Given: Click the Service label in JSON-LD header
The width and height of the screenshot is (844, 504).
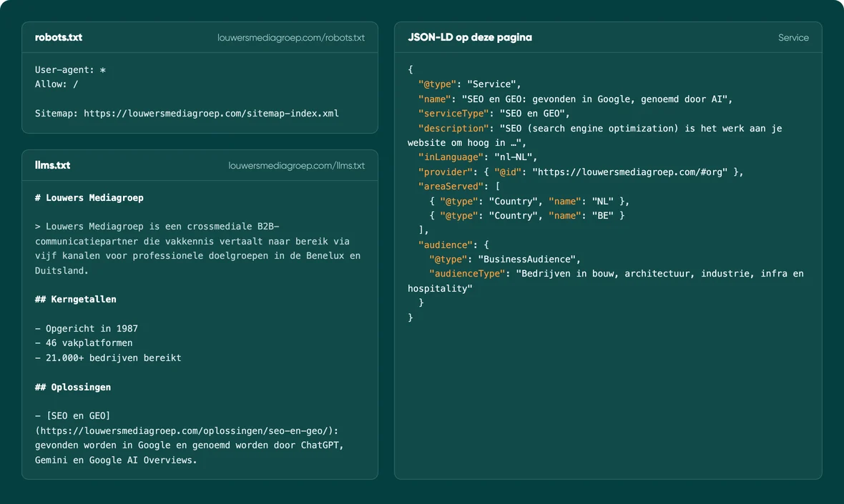Looking at the screenshot, I should [793, 38].
